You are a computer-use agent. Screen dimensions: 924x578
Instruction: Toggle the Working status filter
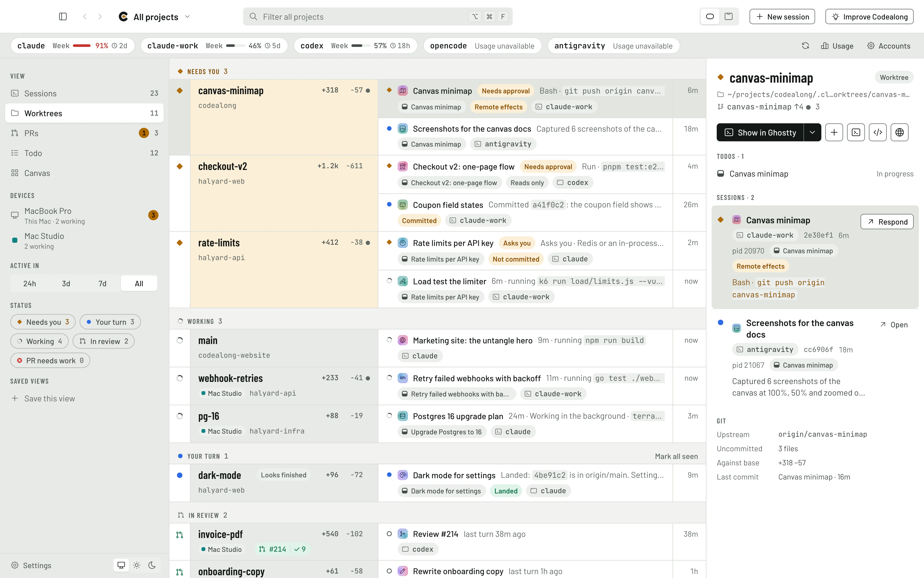point(39,341)
